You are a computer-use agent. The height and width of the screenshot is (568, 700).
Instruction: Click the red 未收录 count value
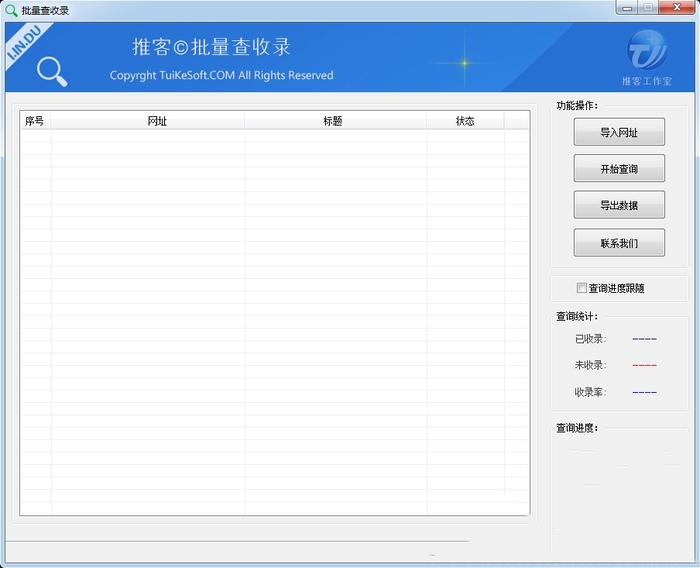pyautogui.click(x=644, y=366)
